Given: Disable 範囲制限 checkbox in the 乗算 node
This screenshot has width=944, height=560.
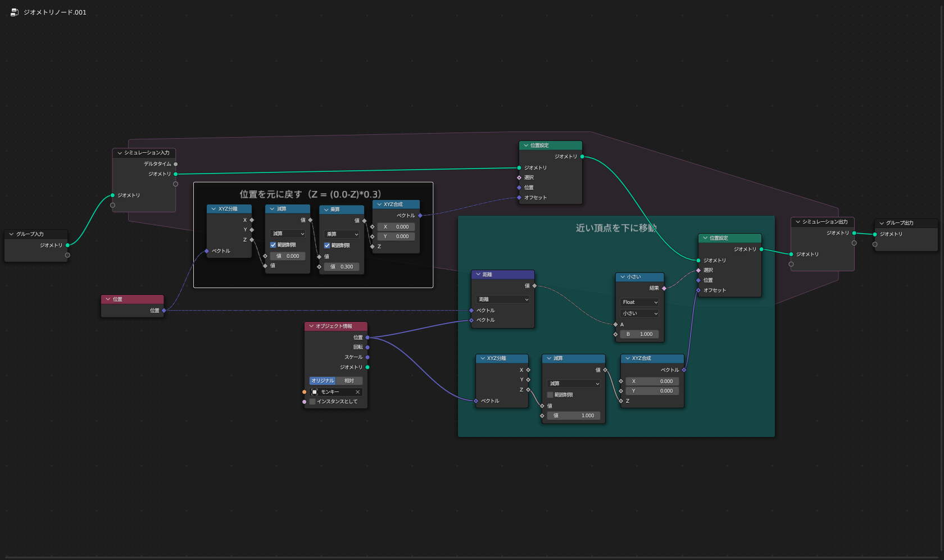Looking at the screenshot, I should coord(327,245).
